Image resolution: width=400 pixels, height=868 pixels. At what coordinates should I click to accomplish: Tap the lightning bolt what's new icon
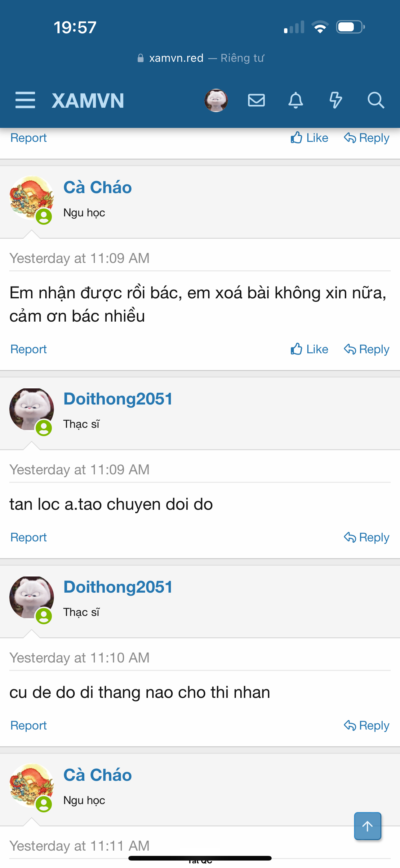(336, 100)
